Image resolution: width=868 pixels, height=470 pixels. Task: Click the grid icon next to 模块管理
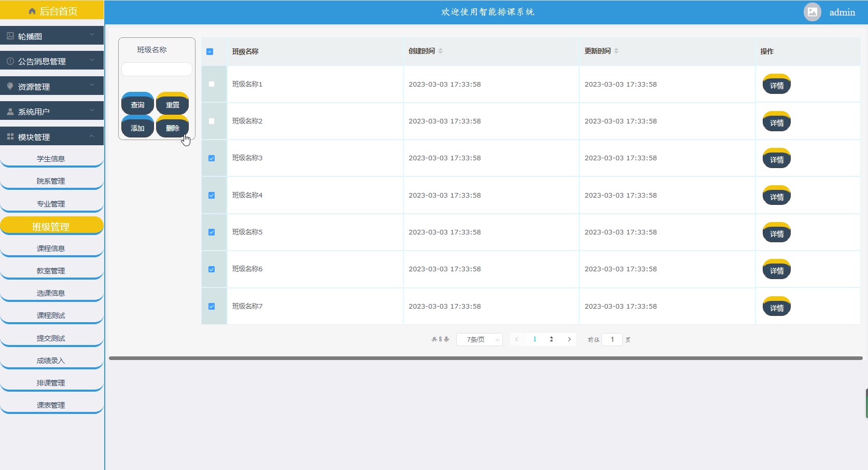(10, 137)
